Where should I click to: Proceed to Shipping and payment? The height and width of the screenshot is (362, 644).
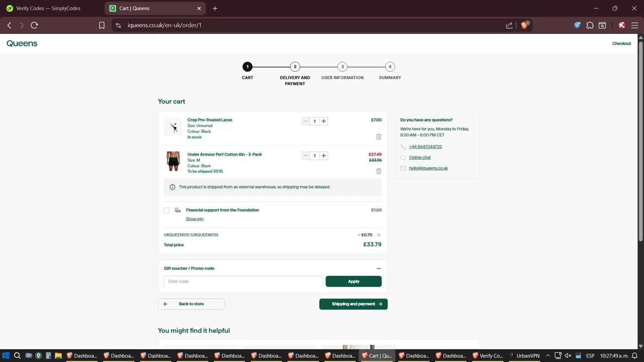point(353,304)
